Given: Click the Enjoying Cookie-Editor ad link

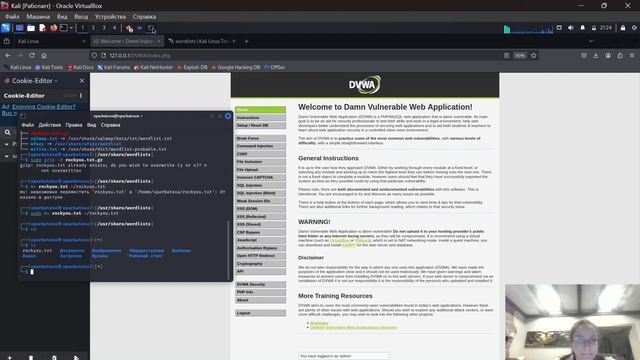Looking at the screenshot, I should (x=44, y=107).
